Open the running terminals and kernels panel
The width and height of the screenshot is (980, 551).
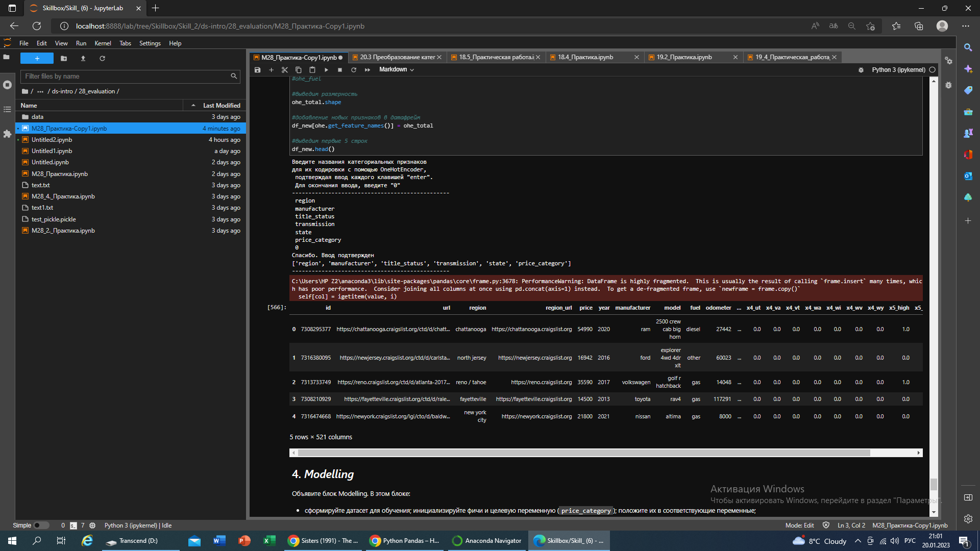coord(7,85)
